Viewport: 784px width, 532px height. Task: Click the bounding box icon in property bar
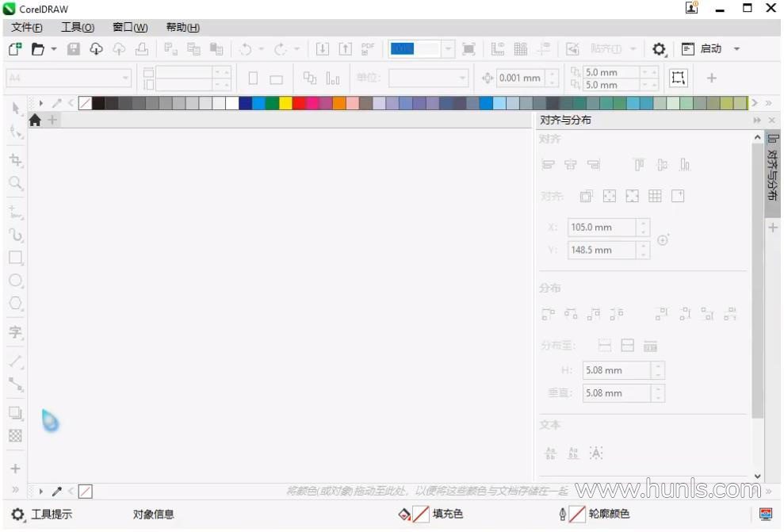coord(678,78)
